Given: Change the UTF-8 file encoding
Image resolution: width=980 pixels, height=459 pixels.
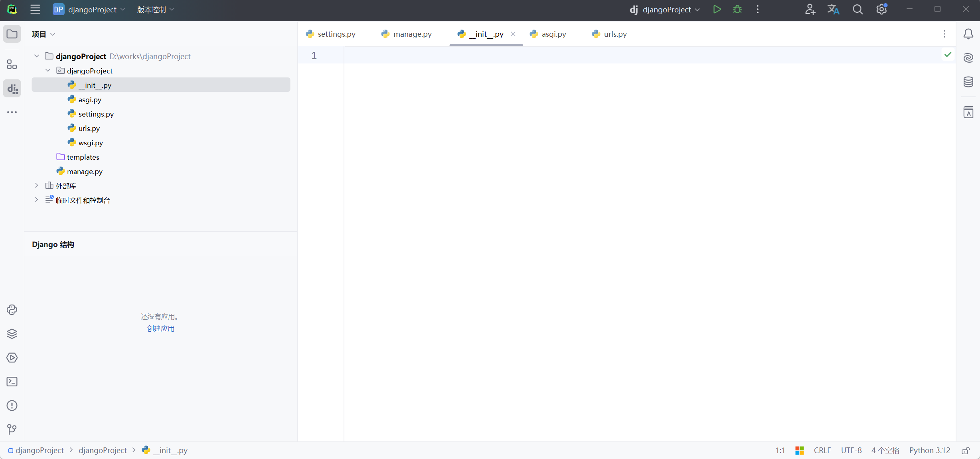Looking at the screenshot, I should (852, 451).
